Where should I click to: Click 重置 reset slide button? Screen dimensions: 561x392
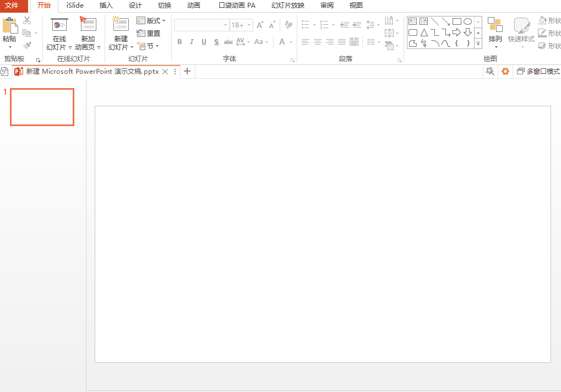[x=149, y=33]
